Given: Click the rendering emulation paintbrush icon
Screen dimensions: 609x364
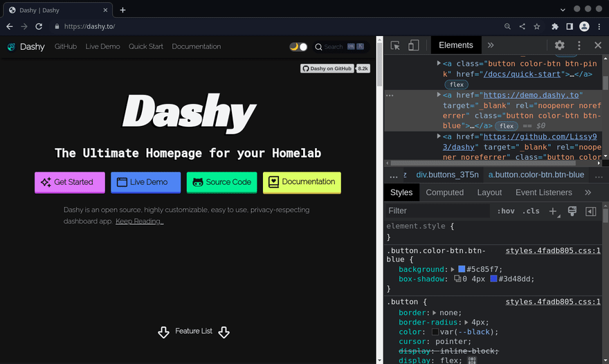Looking at the screenshot, I should click(572, 211).
